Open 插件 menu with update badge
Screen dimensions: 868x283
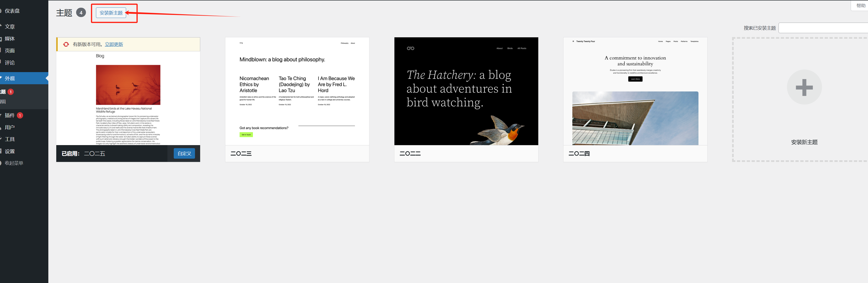(x=10, y=115)
